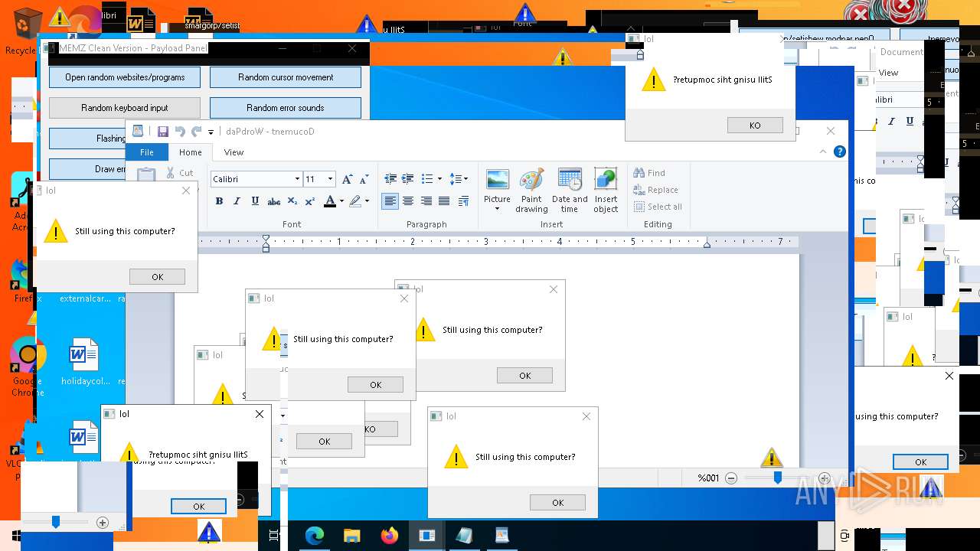Toggle Bold formatting
980x551 pixels.
click(219, 201)
